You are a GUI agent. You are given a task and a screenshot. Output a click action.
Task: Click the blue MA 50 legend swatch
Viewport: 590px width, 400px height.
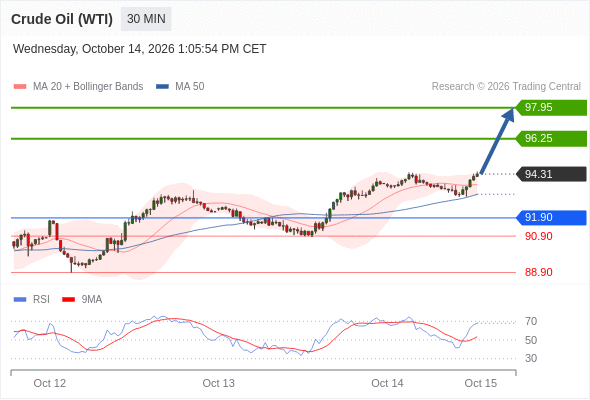point(163,87)
